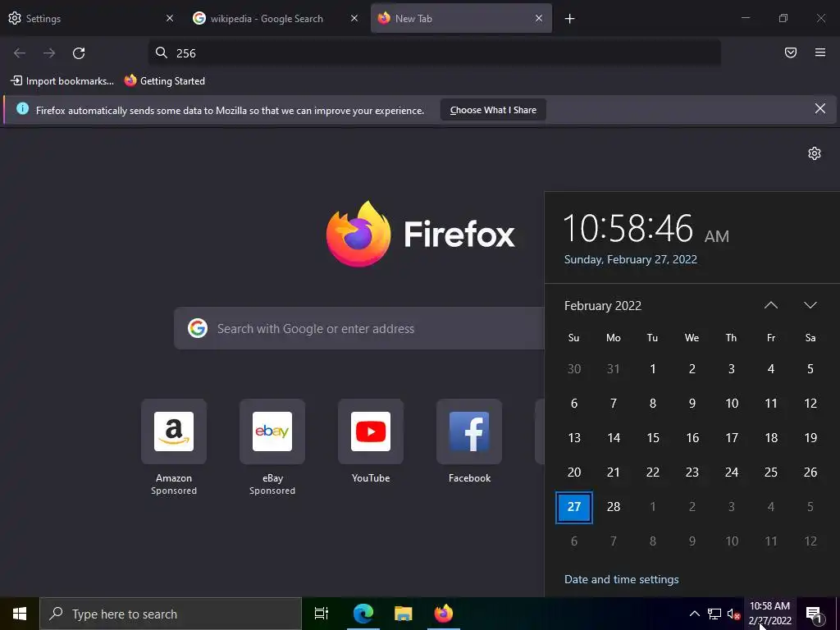Image resolution: width=840 pixels, height=630 pixels.
Task: Click Choose What I Share button
Action: [493, 110]
